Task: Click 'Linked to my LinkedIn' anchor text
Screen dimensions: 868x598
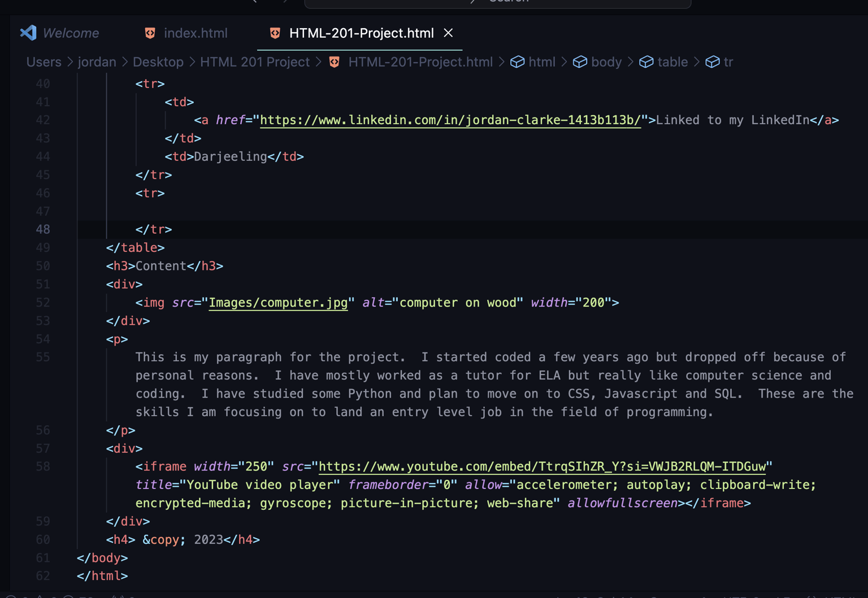Action: pyautogui.click(x=733, y=120)
